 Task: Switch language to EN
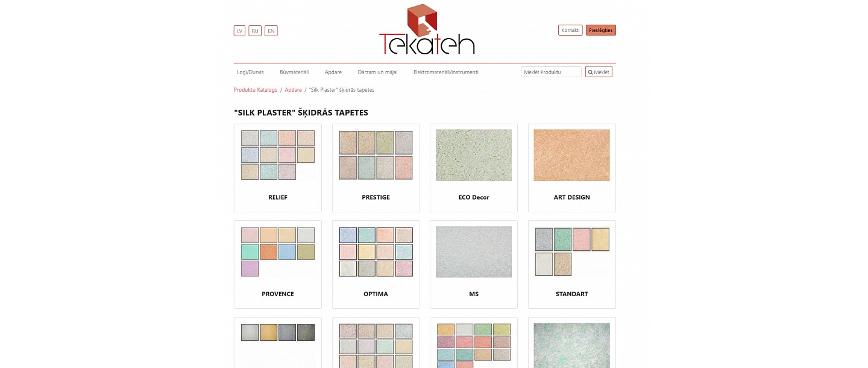coord(271,31)
